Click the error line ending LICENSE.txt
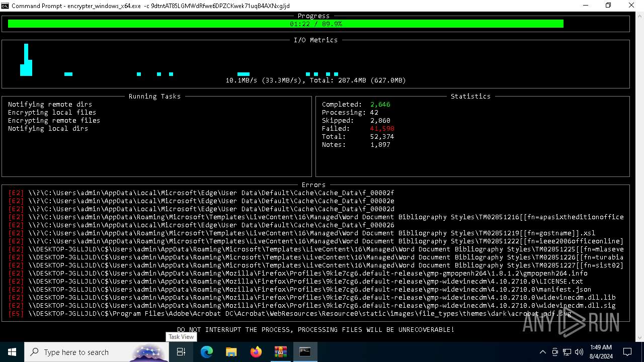 [296, 282]
